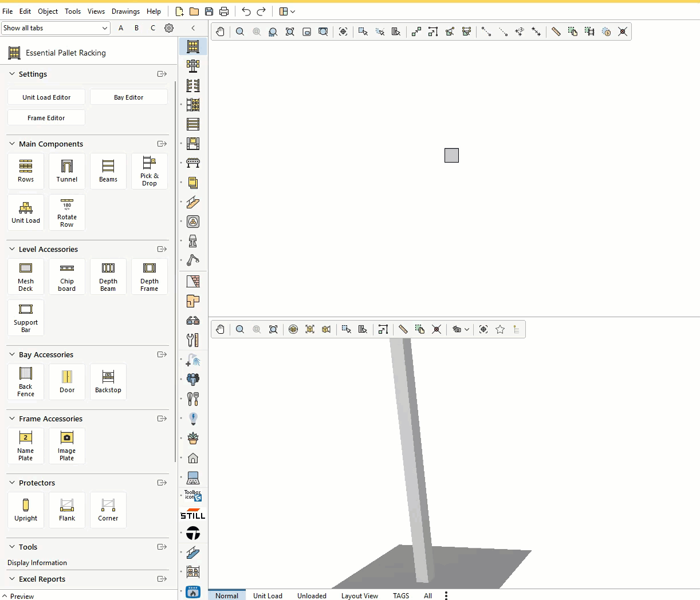This screenshot has width=700, height=600.
Task: Open the Frame Editor
Action: (46, 118)
